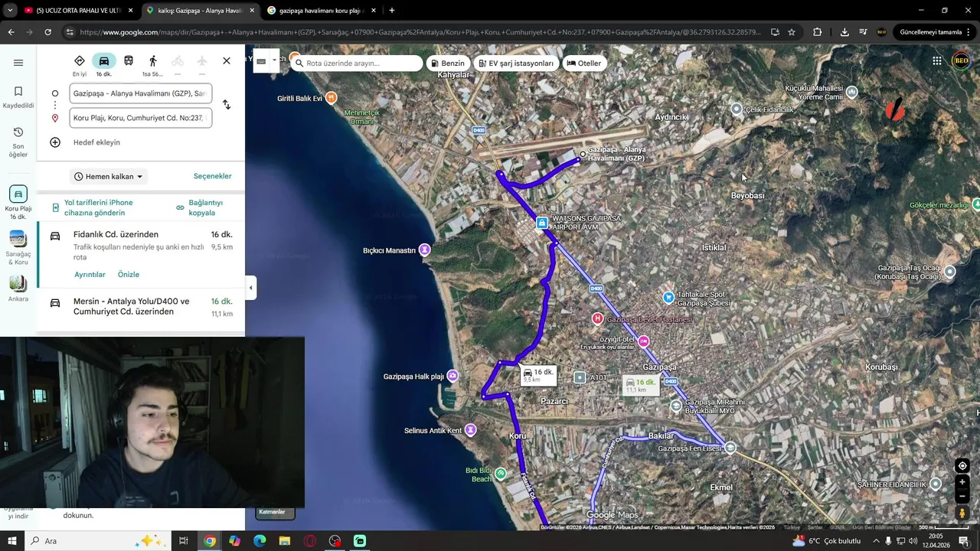
Task: Open a new browser tab
Action: [x=392, y=11]
